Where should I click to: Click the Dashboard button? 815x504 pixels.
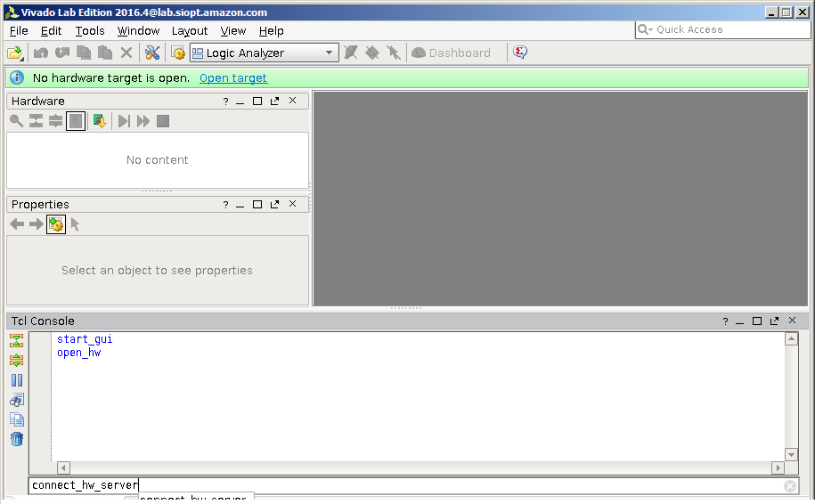[452, 53]
